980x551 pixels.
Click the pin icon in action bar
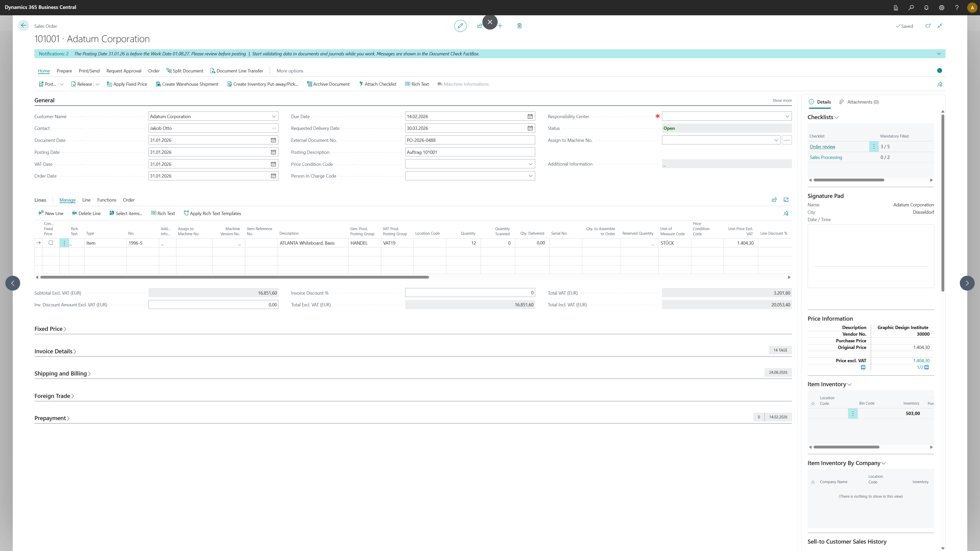940,84
